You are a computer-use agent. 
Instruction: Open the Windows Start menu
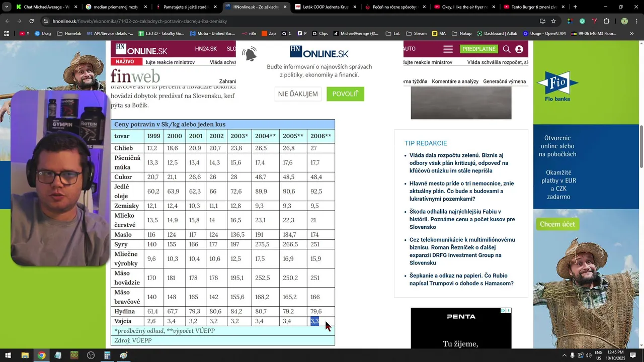point(8,355)
